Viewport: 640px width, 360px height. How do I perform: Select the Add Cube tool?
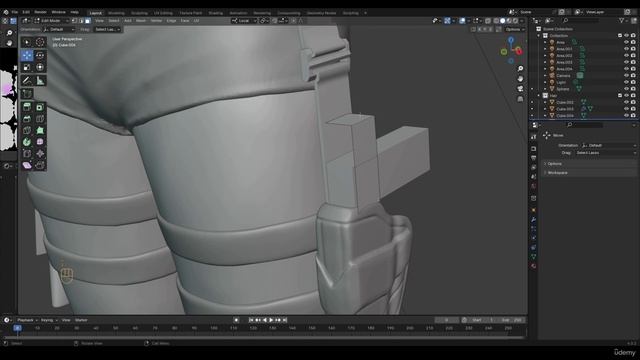(27, 94)
